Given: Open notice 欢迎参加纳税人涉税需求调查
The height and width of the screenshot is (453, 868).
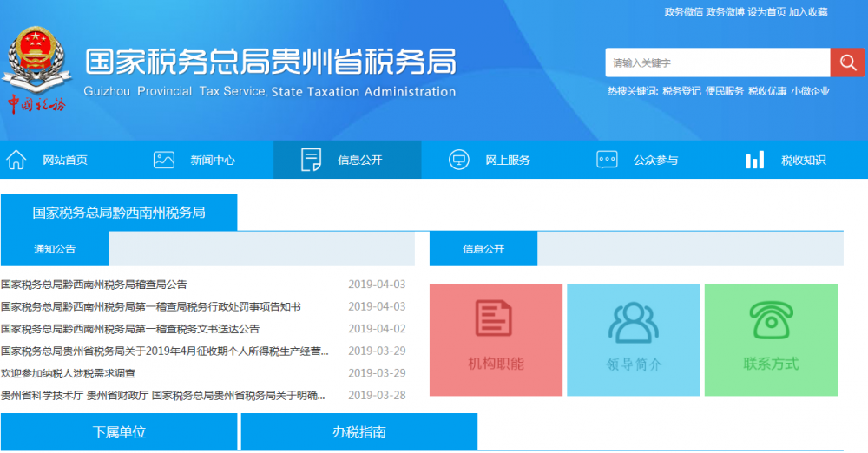Looking at the screenshot, I should 69,373.
